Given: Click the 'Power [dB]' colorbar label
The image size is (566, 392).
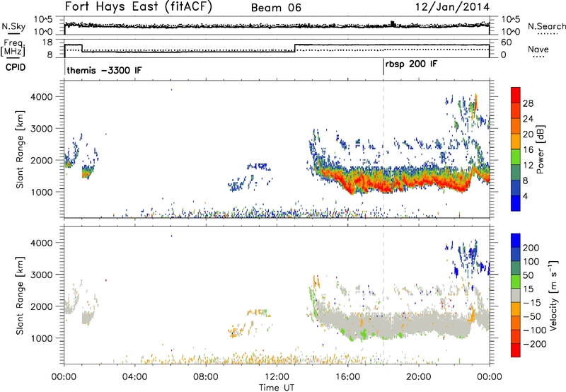Looking at the screenshot, I should 541,149.
